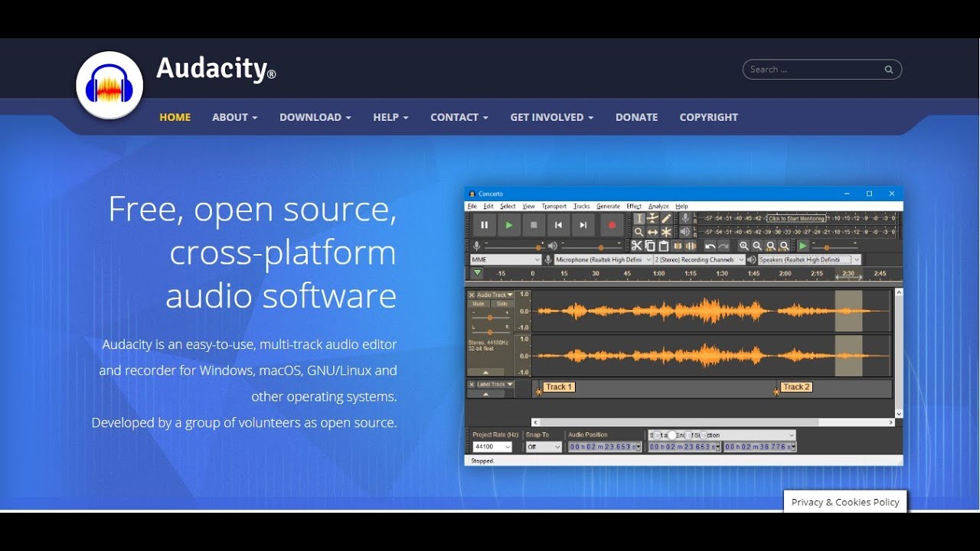Click the red Record button
980x551 pixels.
[x=612, y=225]
